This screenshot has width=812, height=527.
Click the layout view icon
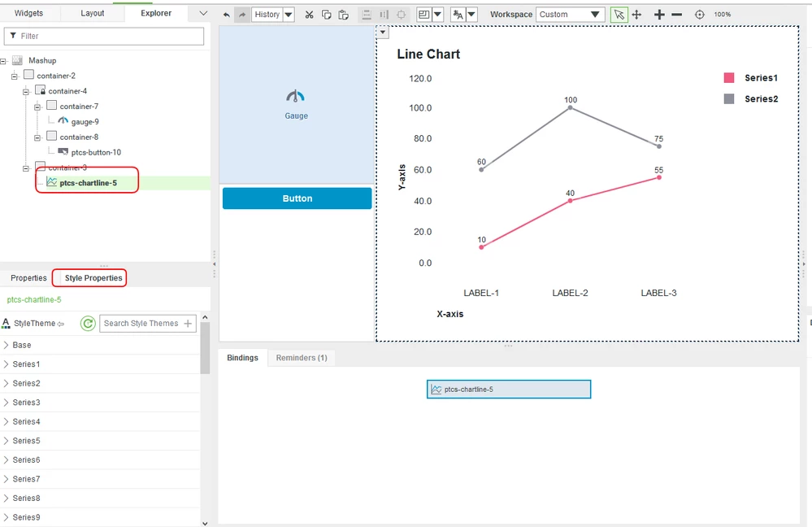pos(423,15)
